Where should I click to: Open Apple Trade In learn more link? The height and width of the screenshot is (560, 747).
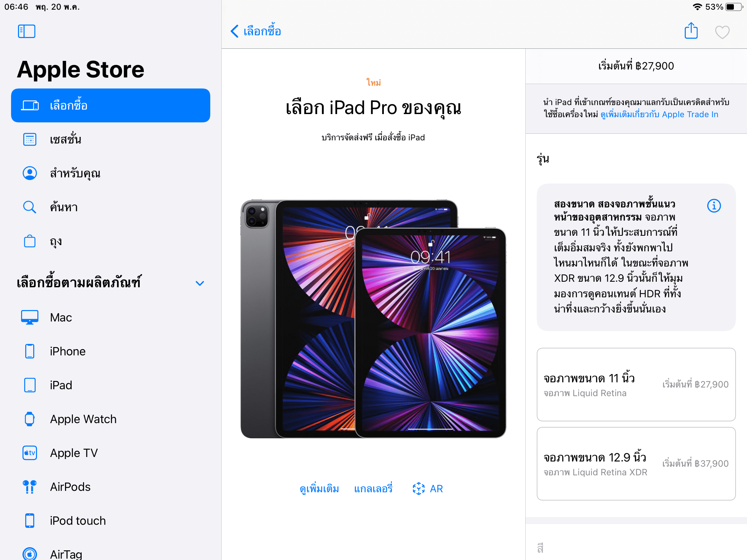[659, 114]
